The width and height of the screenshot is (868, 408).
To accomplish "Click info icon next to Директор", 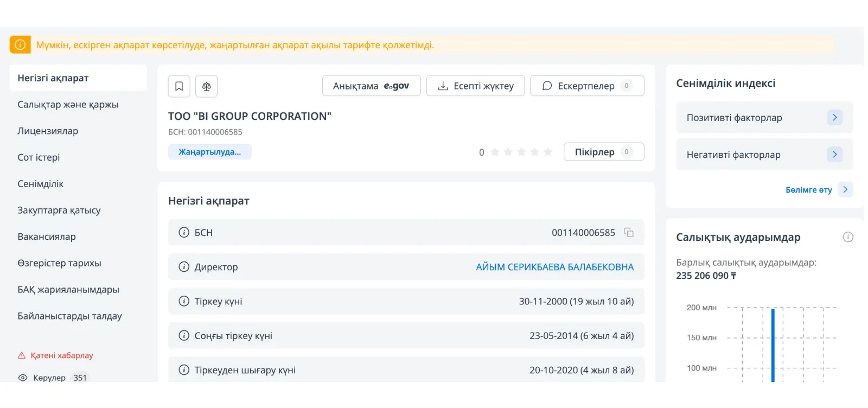I will (x=184, y=267).
